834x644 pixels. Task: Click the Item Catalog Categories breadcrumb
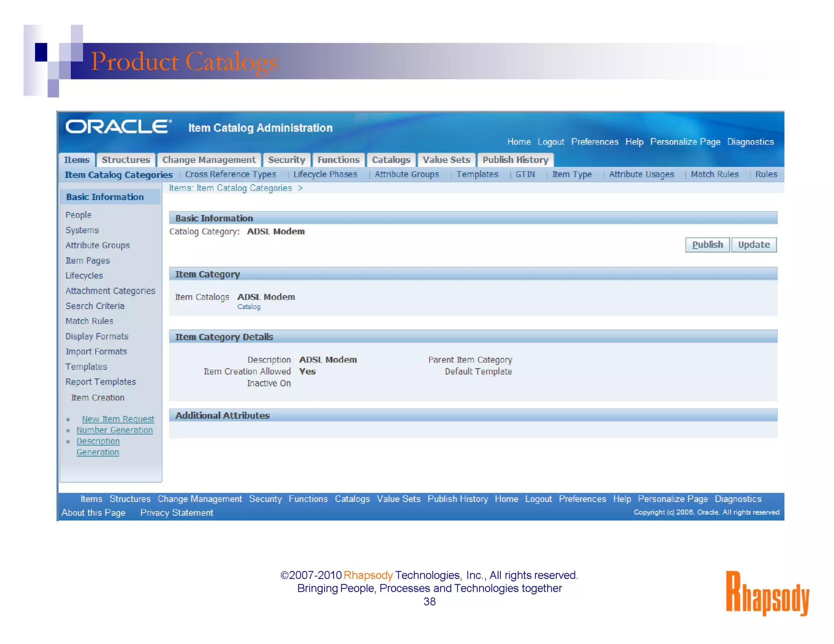pyautogui.click(x=244, y=188)
